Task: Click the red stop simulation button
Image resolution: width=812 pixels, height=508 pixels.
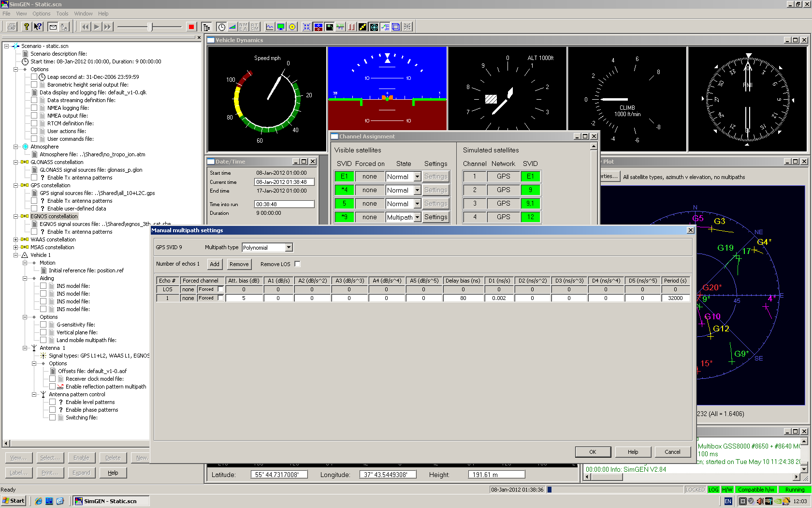Action: (191, 27)
